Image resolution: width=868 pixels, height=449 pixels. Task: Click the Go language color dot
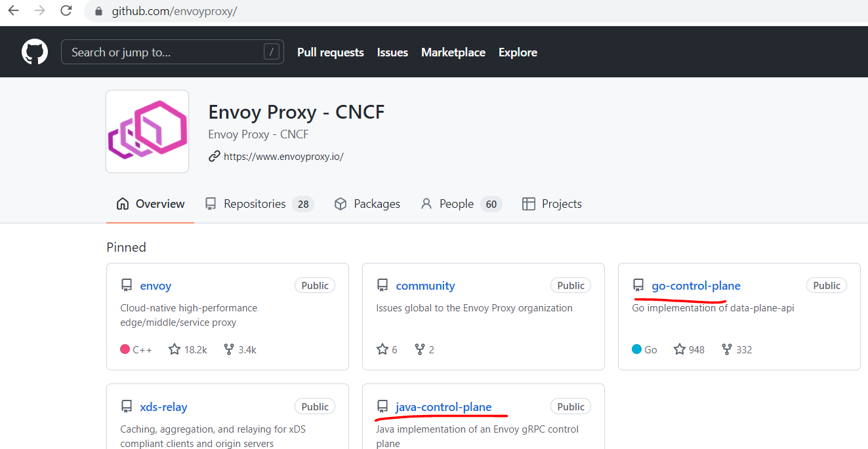coord(637,349)
